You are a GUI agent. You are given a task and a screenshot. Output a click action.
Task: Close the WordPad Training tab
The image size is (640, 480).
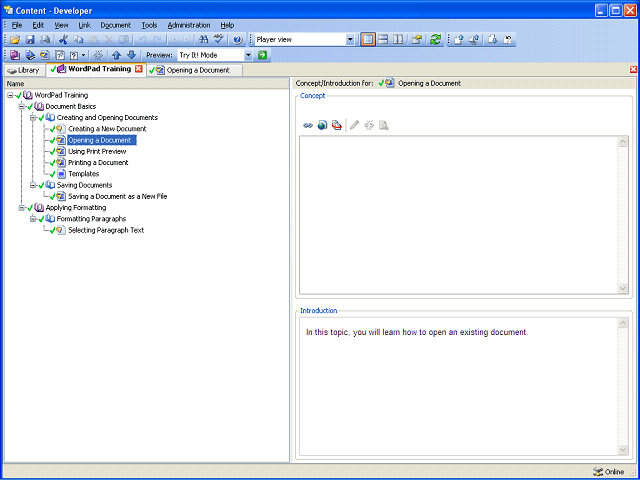[x=139, y=69]
